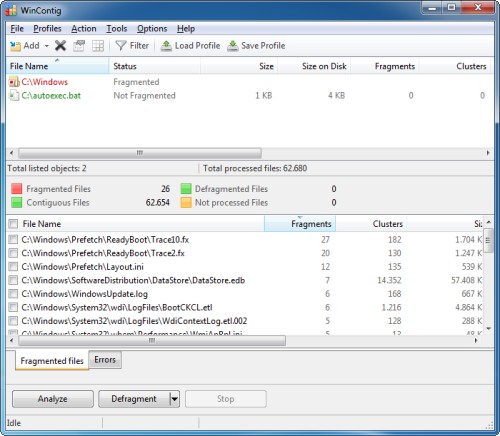
Task: Click the grid icon beside the Filter button
Action: [98, 46]
